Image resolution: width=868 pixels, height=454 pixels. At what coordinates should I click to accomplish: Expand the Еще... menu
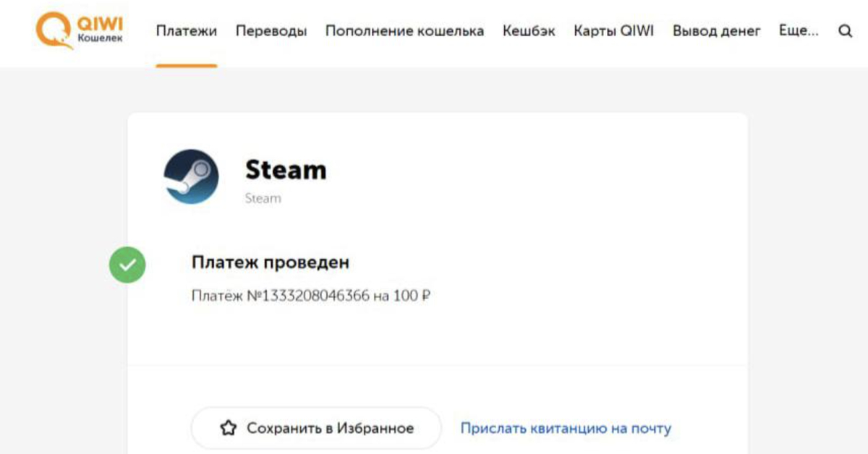tap(799, 31)
